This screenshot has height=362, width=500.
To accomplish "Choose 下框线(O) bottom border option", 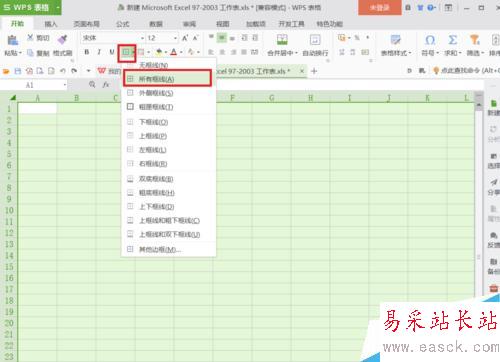I will (x=168, y=122).
